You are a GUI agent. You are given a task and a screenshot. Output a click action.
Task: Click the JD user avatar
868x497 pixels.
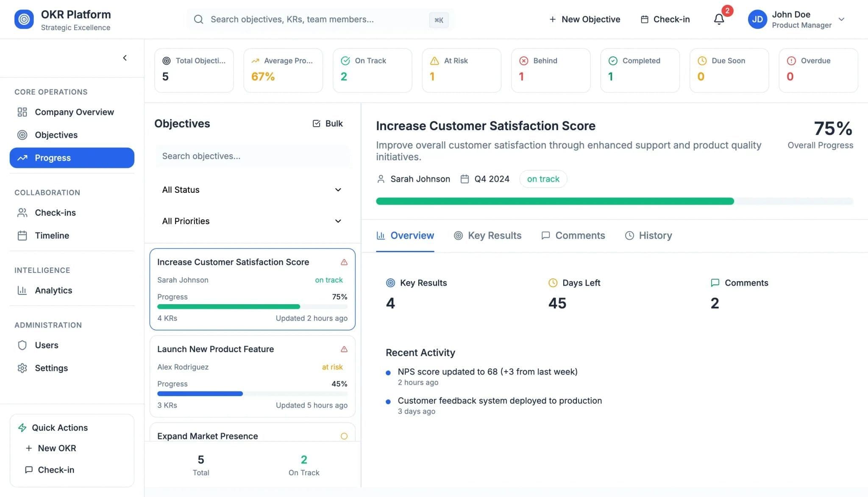point(757,19)
